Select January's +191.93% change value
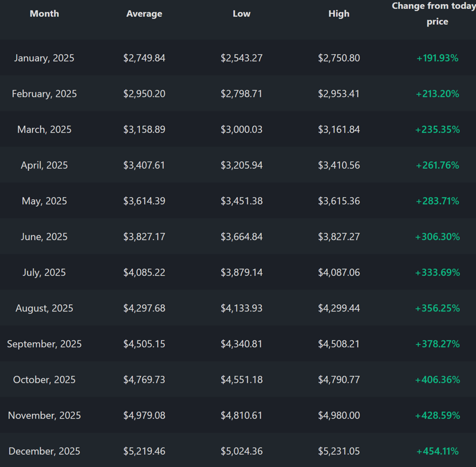Image resolution: width=476 pixels, height=467 pixels. tap(437, 58)
